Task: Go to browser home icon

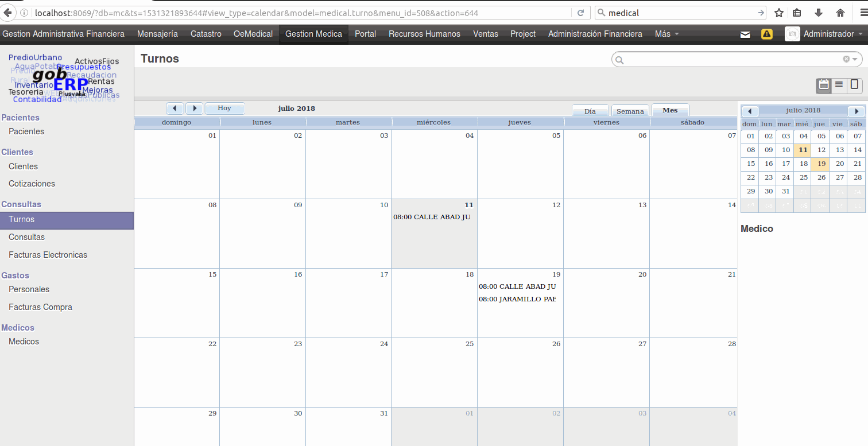Action: pos(840,13)
